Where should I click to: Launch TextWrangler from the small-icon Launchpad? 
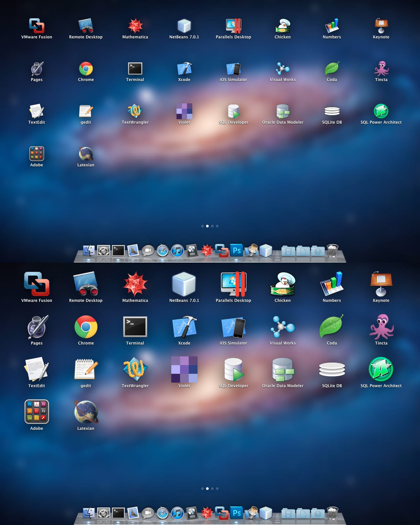tap(135, 111)
